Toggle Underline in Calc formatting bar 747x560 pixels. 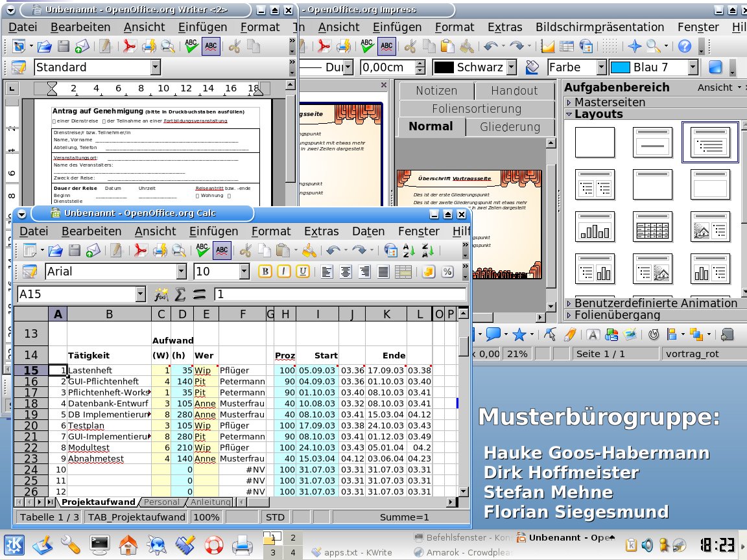pyautogui.click(x=303, y=272)
